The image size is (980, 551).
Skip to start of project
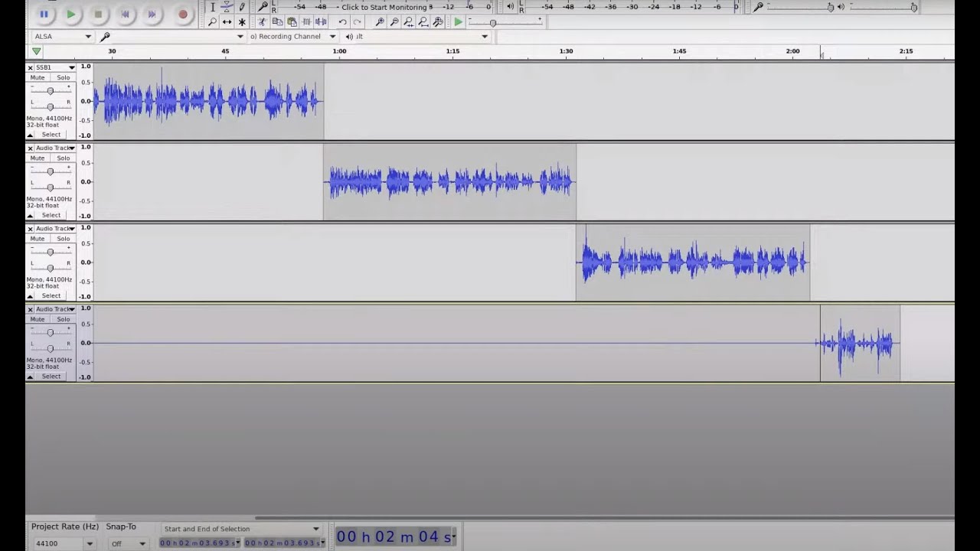(125, 14)
